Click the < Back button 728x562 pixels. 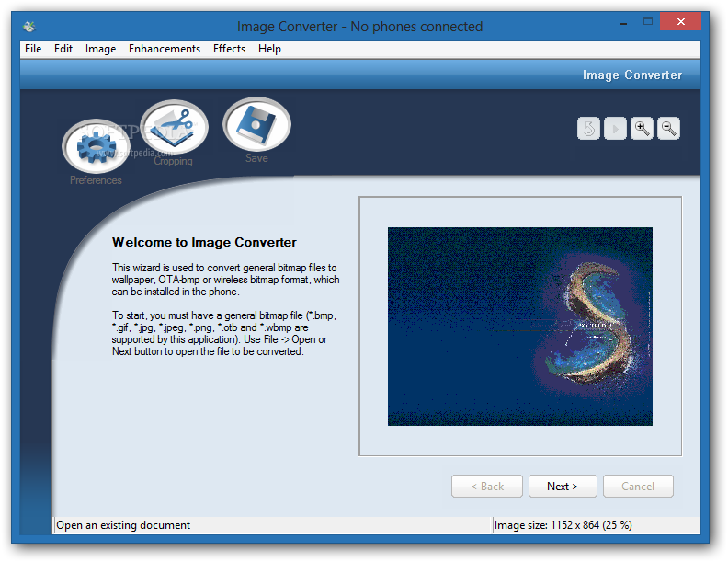tap(487, 487)
